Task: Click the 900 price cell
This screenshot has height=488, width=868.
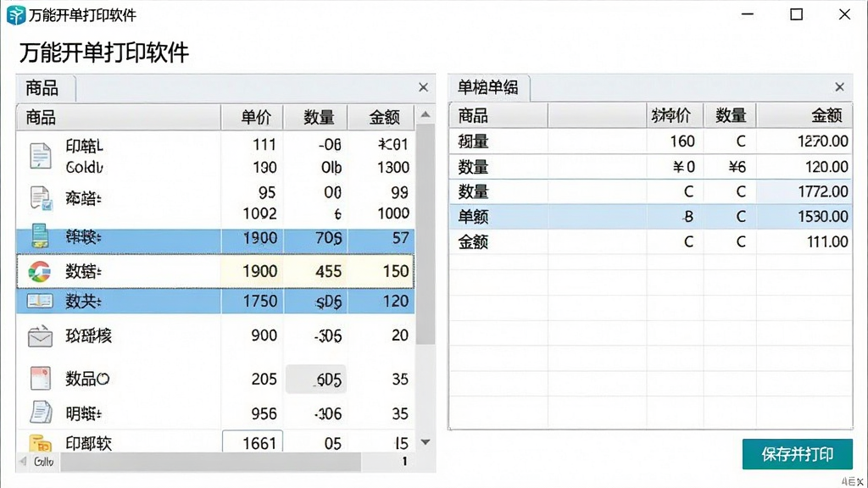Action: (x=264, y=335)
